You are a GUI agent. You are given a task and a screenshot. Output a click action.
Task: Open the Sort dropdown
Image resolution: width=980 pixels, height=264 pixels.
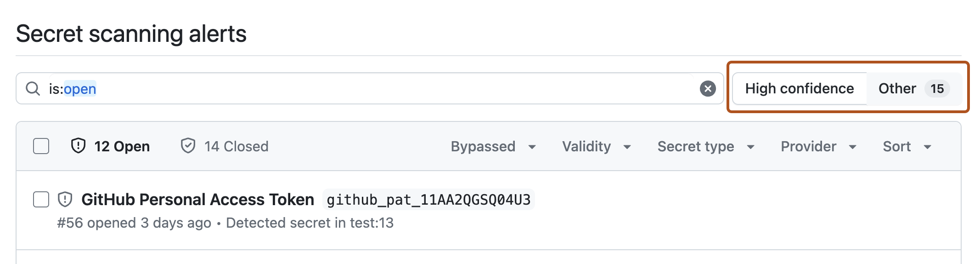(x=906, y=146)
